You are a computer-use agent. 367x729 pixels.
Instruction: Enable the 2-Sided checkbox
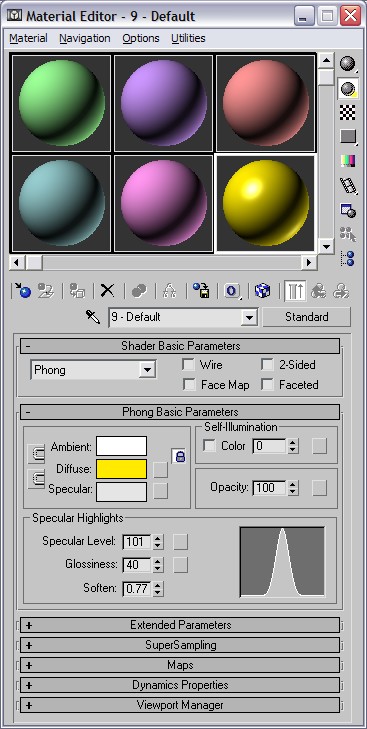pyautogui.click(x=267, y=365)
